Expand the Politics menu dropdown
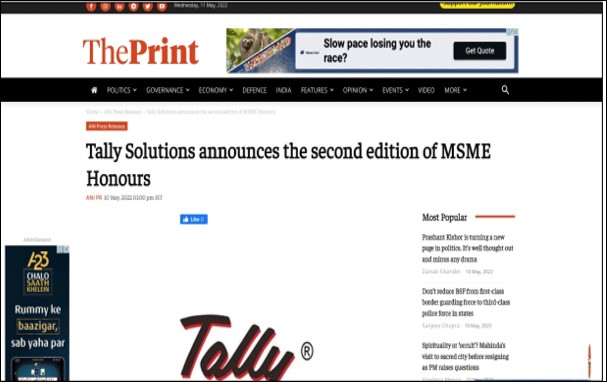Screen dimensions: 607x382 click(122, 90)
